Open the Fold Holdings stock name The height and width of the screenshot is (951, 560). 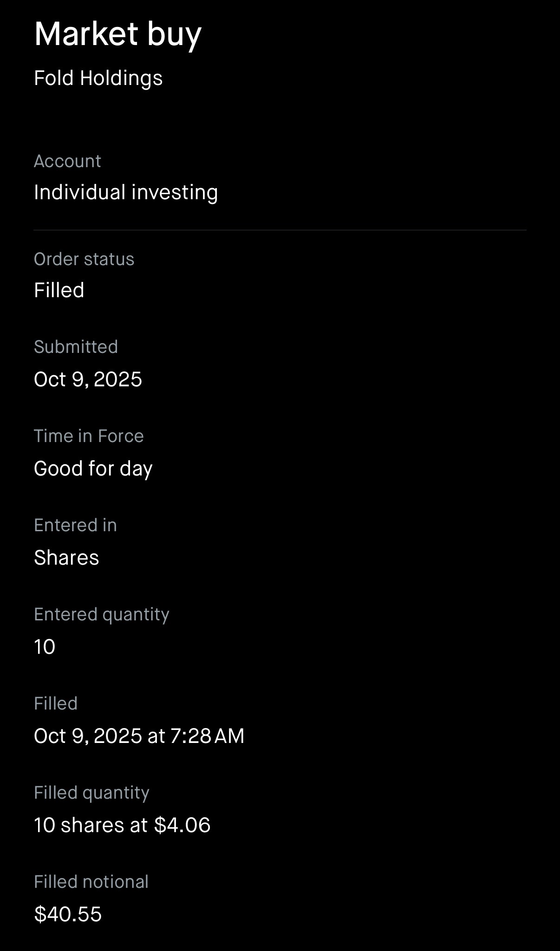click(98, 78)
